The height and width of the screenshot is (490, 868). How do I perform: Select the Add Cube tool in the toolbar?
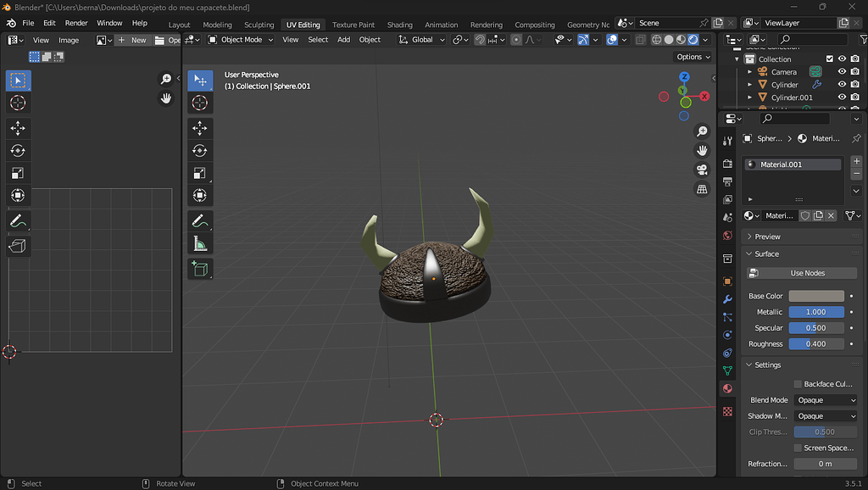[x=200, y=267]
